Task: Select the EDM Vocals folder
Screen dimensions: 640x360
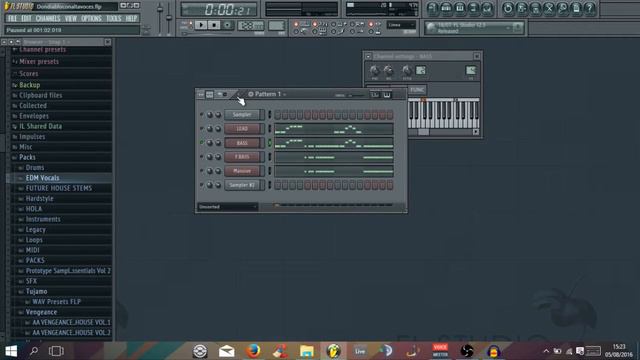Action: 42,178
